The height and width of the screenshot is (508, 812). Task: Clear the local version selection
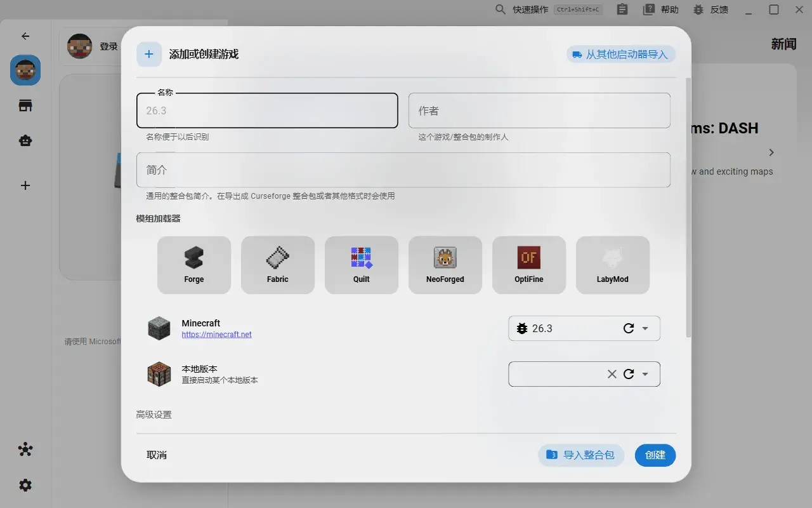coord(612,374)
